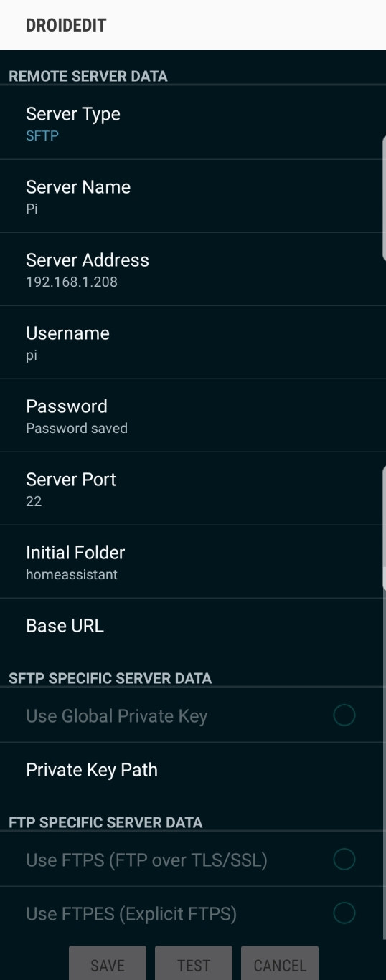
Task: Edit the Server Name Pi
Action: click(193, 196)
